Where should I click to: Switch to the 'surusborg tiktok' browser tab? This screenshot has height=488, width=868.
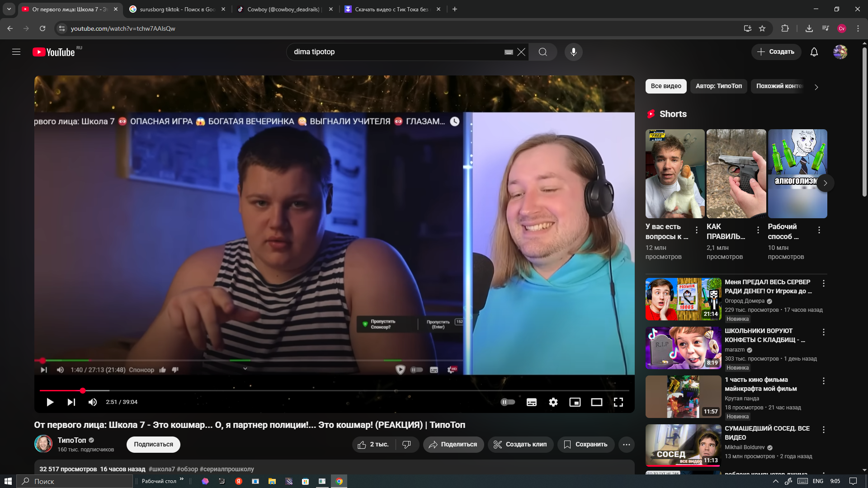pyautogui.click(x=177, y=9)
